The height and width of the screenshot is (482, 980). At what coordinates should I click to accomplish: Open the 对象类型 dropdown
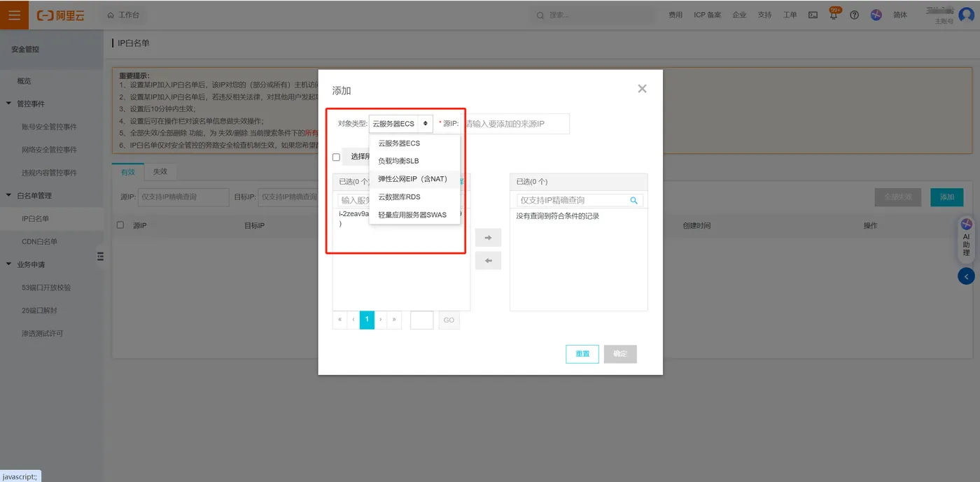click(x=401, y=123)
